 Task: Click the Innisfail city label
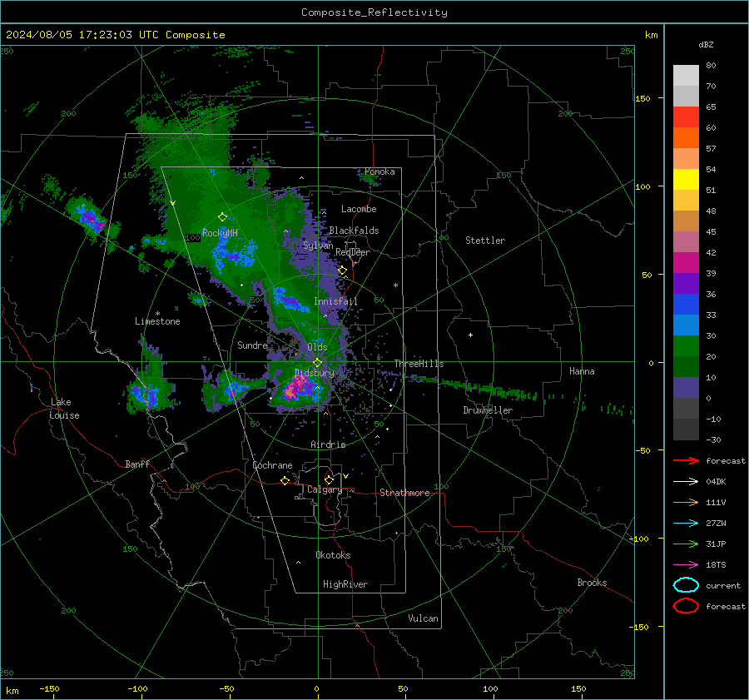[x=335, y=301]
